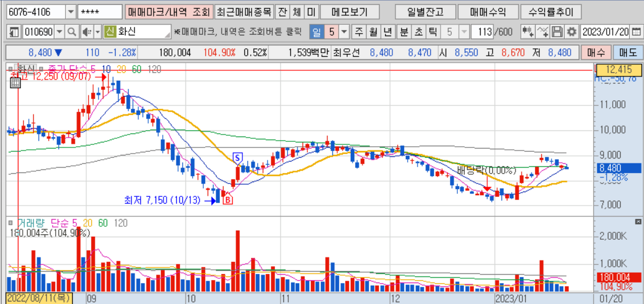Click the speaker sound alert icon
644x304 pixels.
click(86, 32)
